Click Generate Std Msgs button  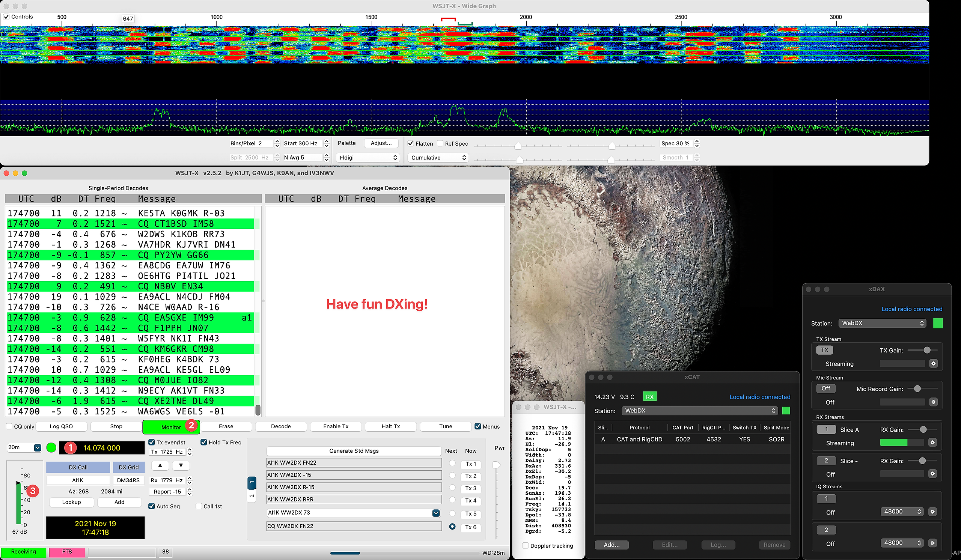tap(354, 451)
